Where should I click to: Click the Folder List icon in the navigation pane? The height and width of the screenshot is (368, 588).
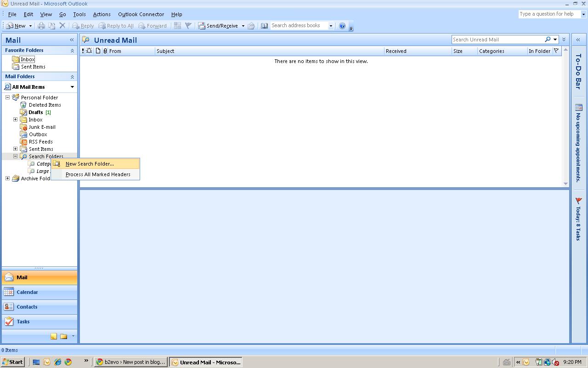click(64, 336)
